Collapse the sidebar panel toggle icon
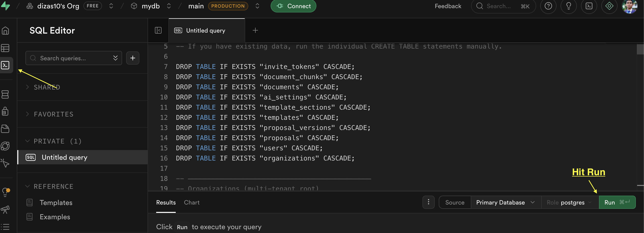644x233 pixels. (x=158, y=31)
